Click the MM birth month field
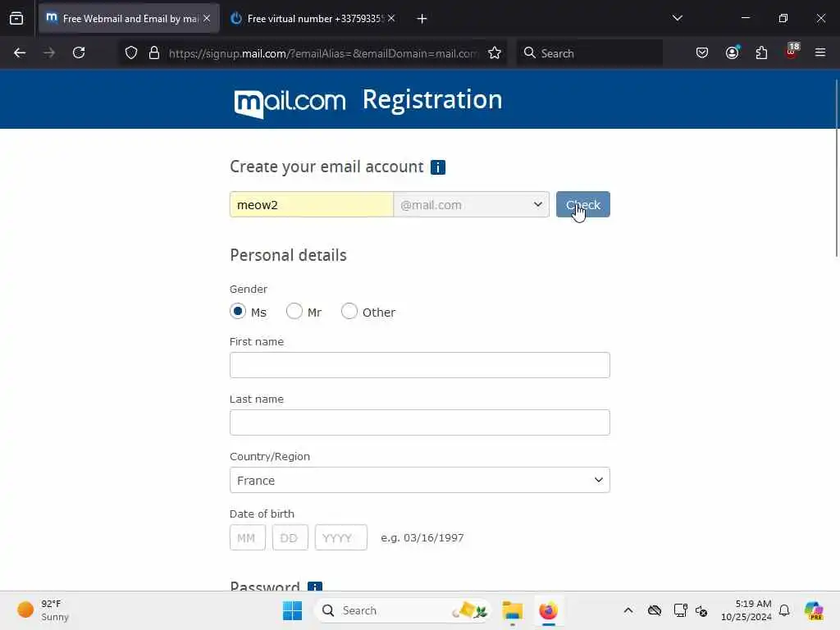The image size is (840, 630). (248, 537)
